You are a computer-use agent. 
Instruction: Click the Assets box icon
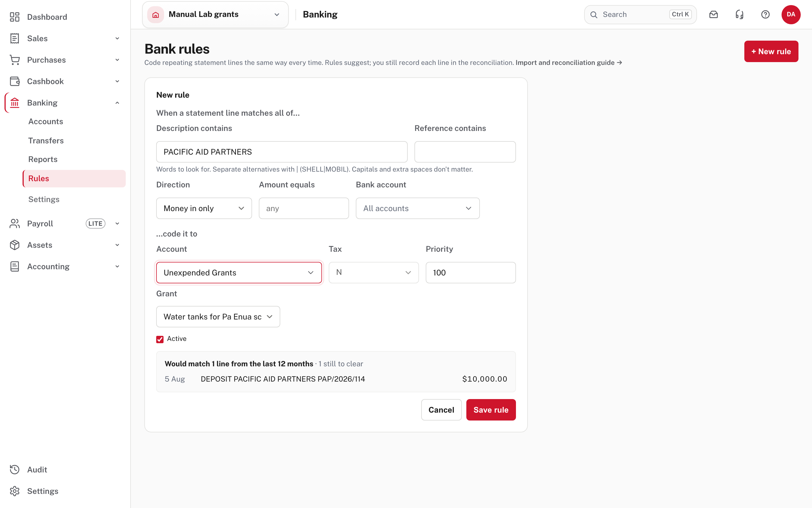point(14,245)
